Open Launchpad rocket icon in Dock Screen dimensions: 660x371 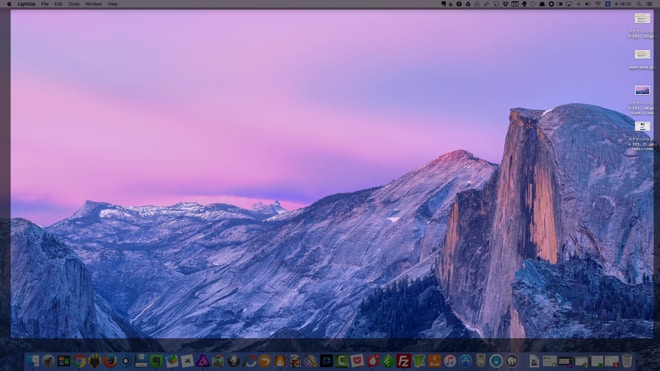tap(48, 361)
